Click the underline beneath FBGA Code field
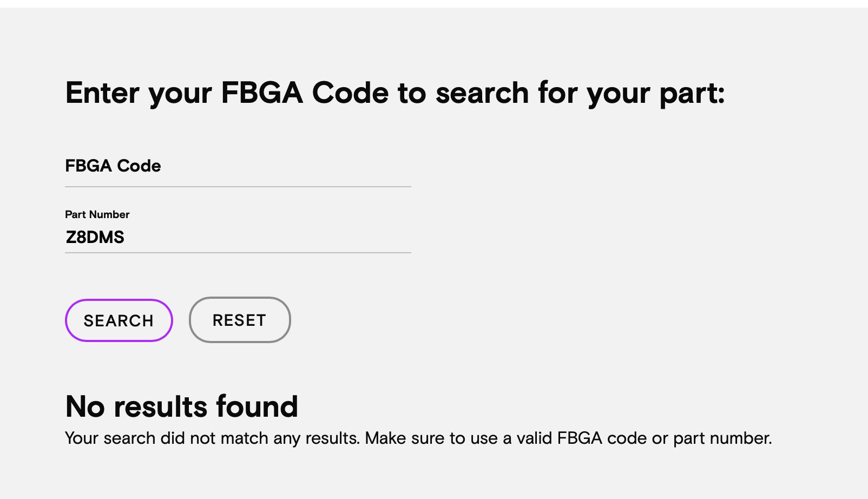The width and height of the screenshot is (868, 499). pyautogui.click(x=238, y=187)
